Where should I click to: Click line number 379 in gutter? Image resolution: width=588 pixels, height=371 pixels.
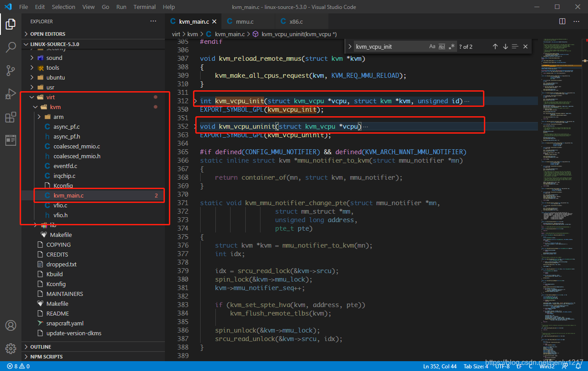point(183,271)
